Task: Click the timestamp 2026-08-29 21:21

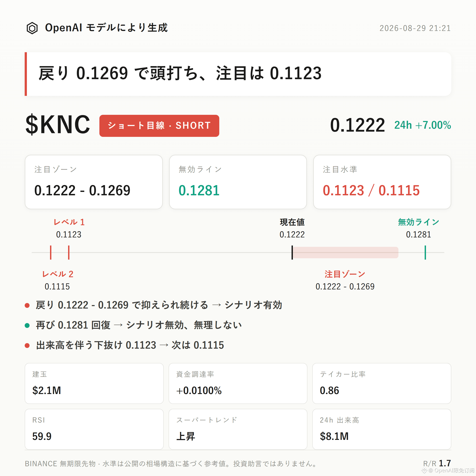Action: pyautogui.click(x=415, y=28)
